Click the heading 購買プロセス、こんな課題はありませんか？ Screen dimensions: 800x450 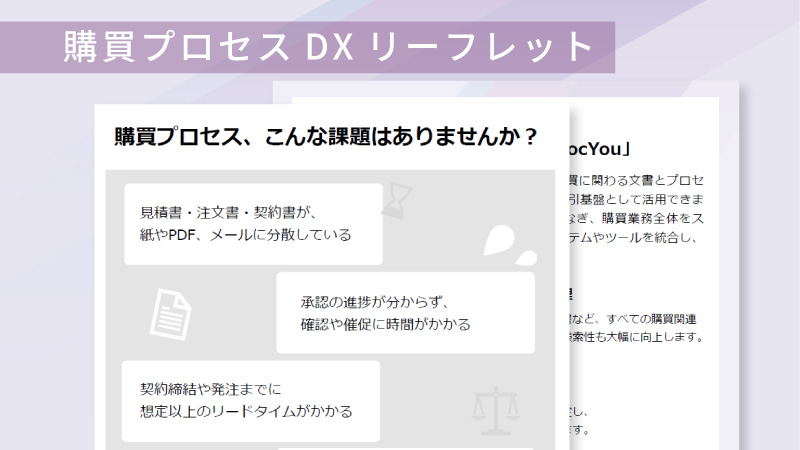(x=326, y=137)
